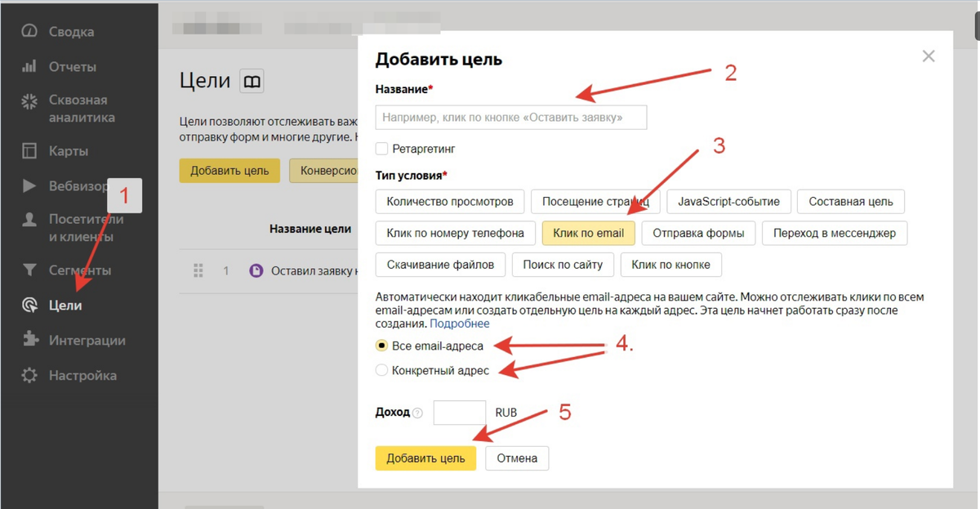This screenshot has height=509, width=980.
Task: Open Настройка in the sidebar
Action: point(82,376)
